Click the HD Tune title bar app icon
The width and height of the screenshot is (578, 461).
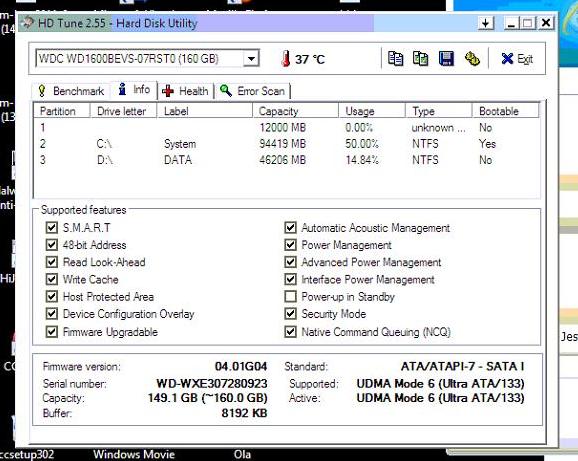pos(28,23)
